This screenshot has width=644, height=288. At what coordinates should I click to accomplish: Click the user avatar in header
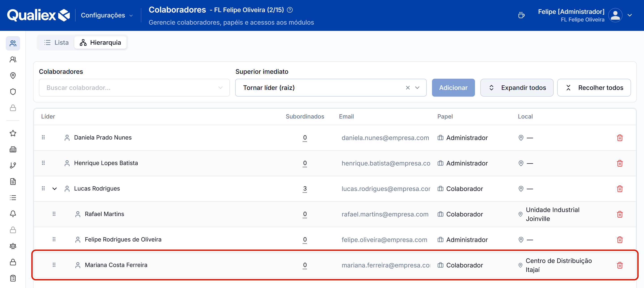pos(615,15)
